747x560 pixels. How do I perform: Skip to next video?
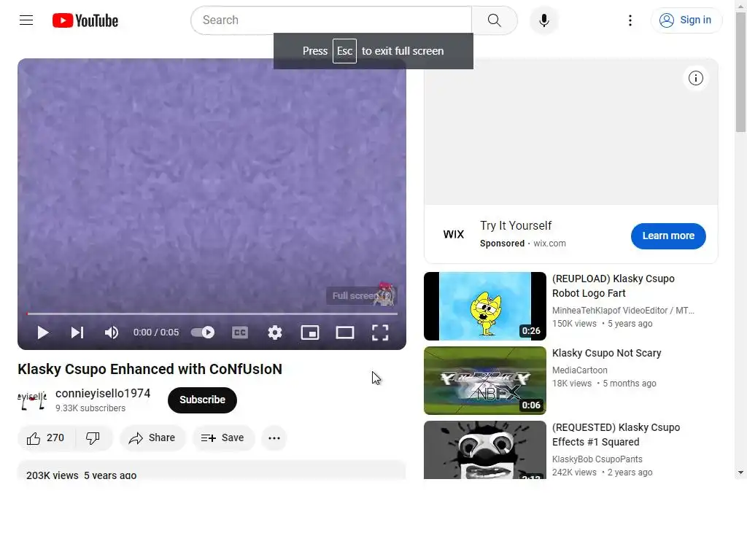[x=77, y=332]
